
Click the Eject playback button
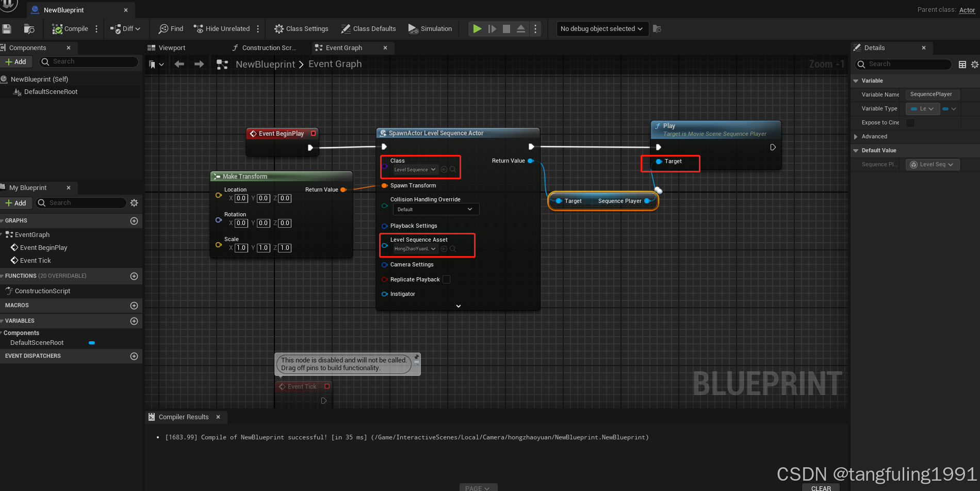pos(521,29)
